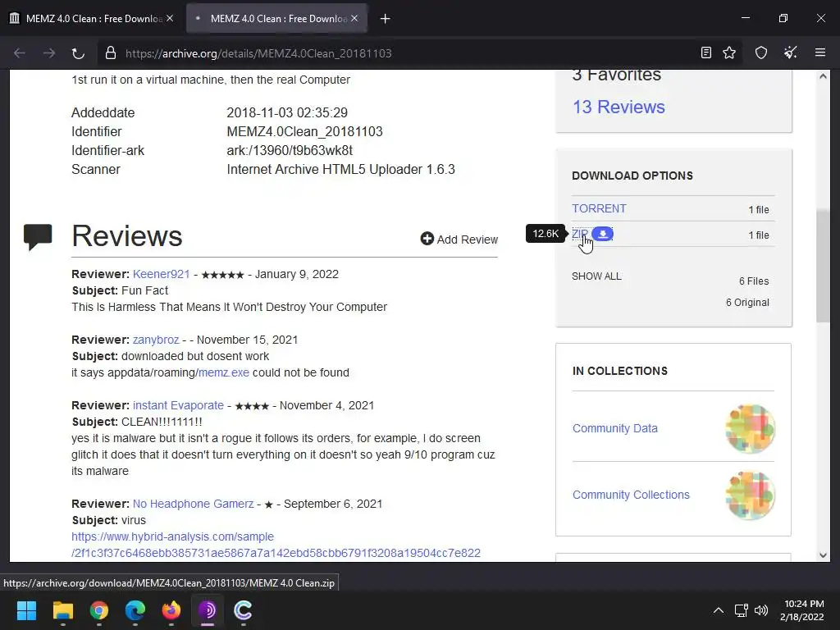The image size is (840, 630).
Task: Switch to Tor Browser taskbar icon
Action: [208, 610]
